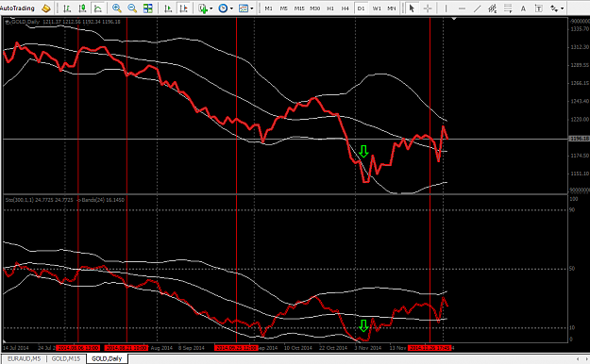590x364 pixels.
Task: Toggle auto scroll chart icon
Action: point(168,8)
